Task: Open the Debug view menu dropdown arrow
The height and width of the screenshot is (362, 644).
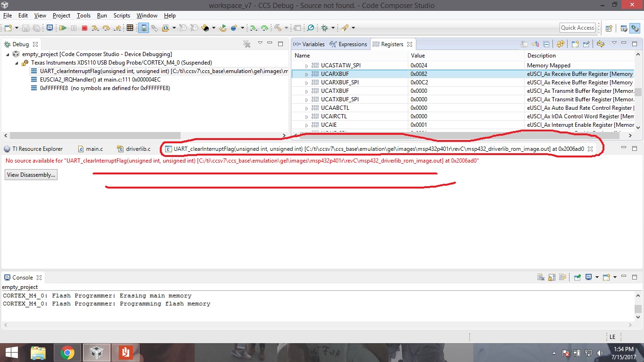Action: 260,43
